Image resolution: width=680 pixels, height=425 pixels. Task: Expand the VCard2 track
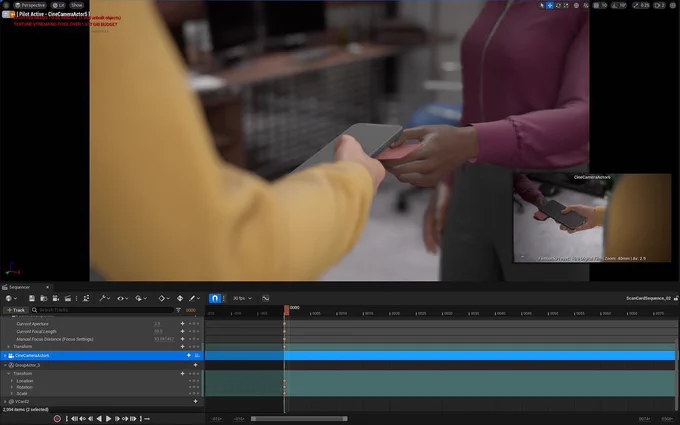coord(5,402)
